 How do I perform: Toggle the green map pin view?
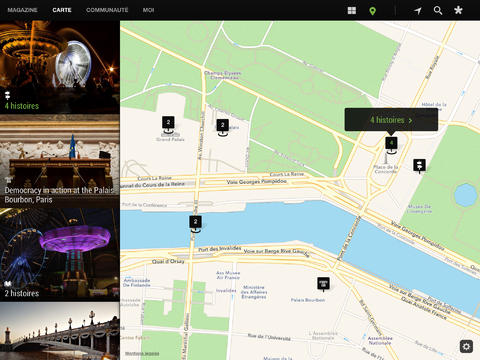[373, 11]
